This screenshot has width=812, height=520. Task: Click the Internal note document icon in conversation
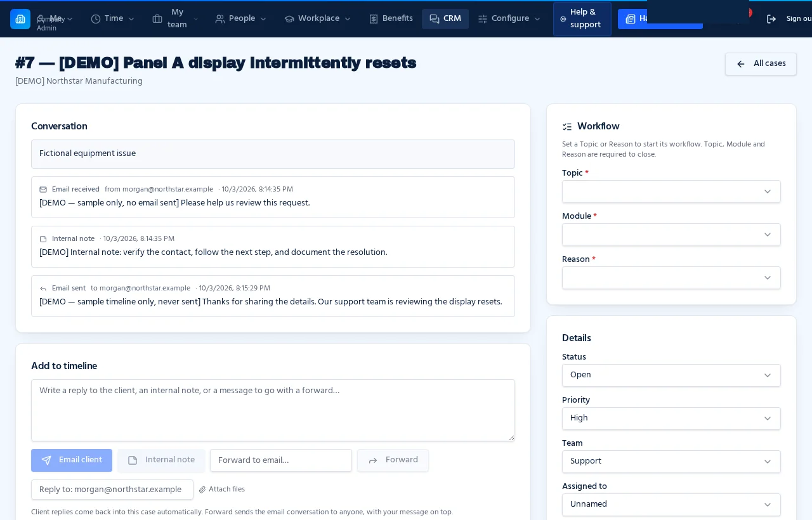click(x=43, y=239)
